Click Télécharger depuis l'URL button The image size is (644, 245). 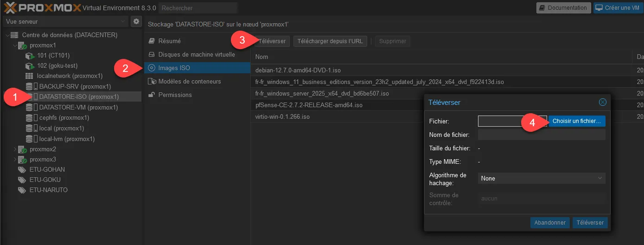(330, 41)
